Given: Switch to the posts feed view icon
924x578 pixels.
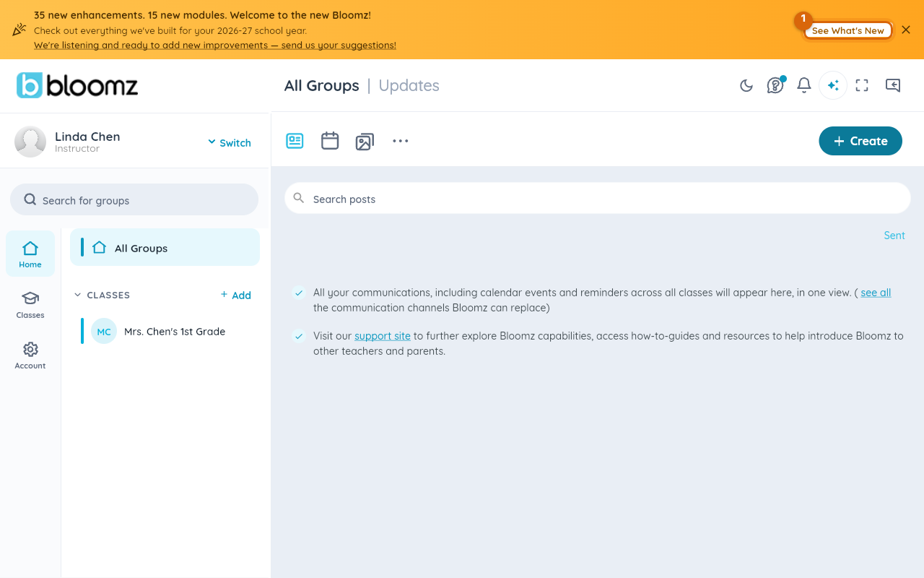Looking at the screenshot, I should click(295, 141).
